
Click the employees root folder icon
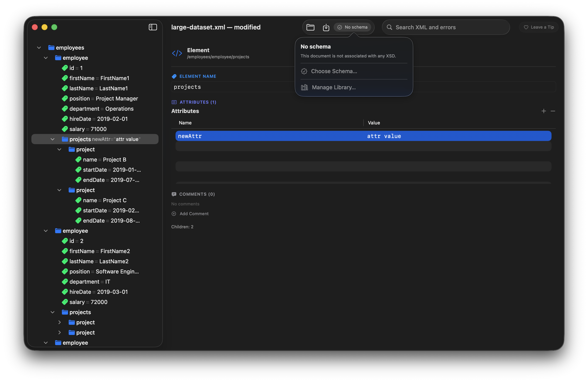(51, 47)
